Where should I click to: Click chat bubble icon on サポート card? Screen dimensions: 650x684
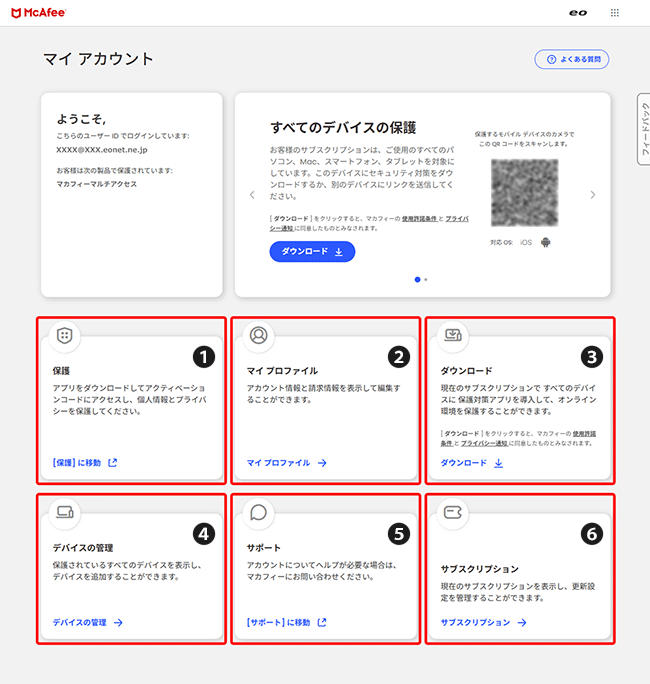tap(259, 513)
